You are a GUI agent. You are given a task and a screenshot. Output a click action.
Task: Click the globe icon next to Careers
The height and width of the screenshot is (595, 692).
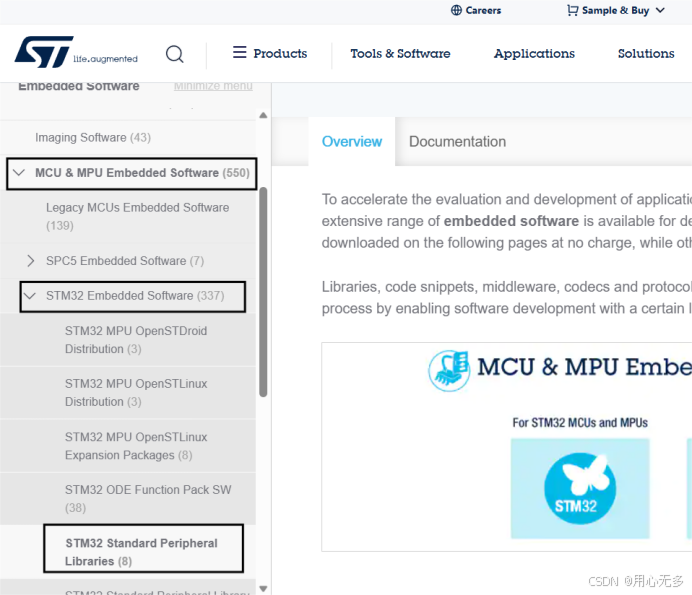point(456,10)
